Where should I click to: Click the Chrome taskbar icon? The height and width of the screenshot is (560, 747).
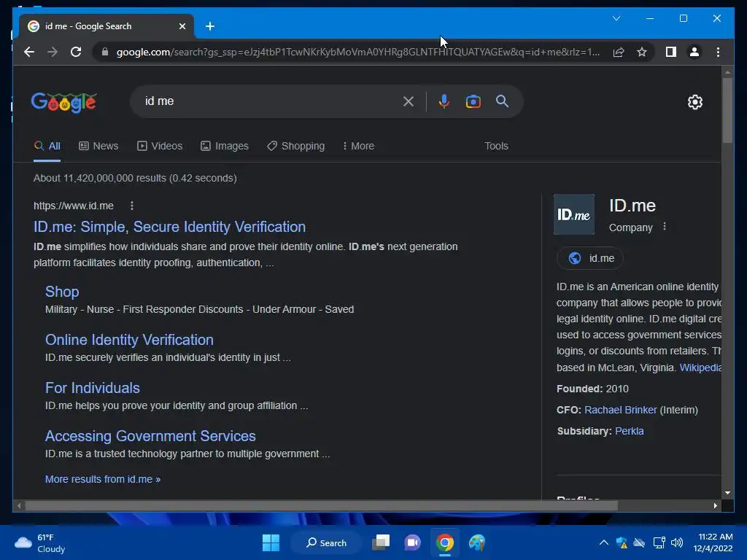[444, 542]
